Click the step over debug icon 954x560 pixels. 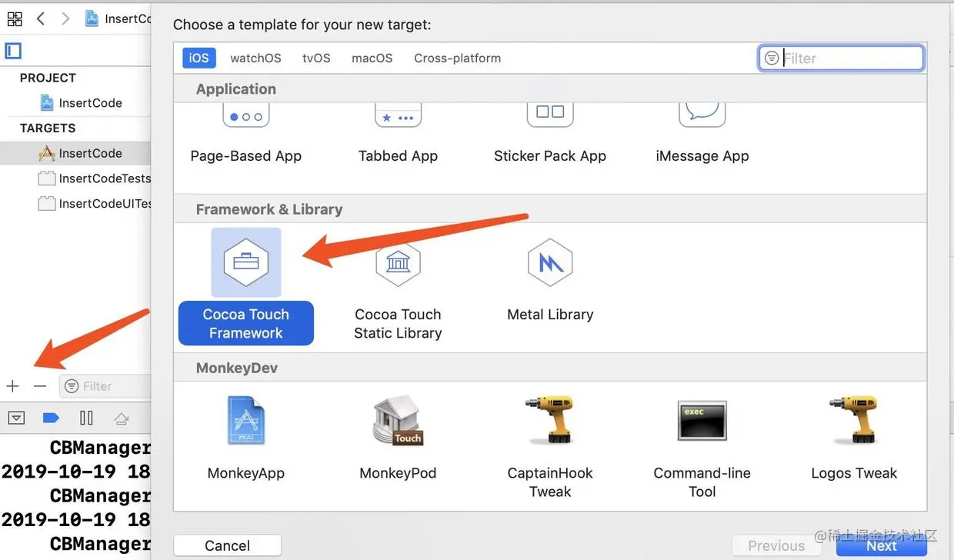121,418
